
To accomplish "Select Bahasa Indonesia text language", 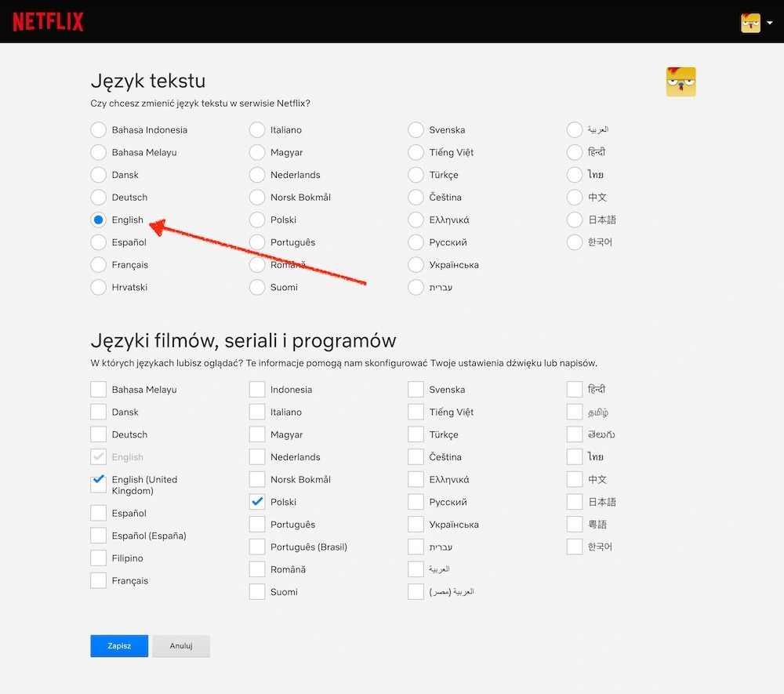I will (99, 129).
